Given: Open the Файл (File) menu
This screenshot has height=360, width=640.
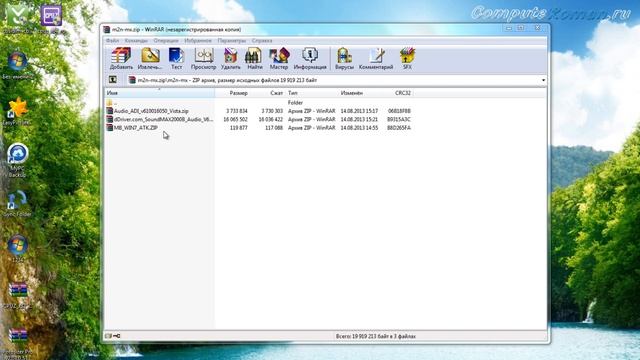Looking at the screenshot, I should click(112, 41).
